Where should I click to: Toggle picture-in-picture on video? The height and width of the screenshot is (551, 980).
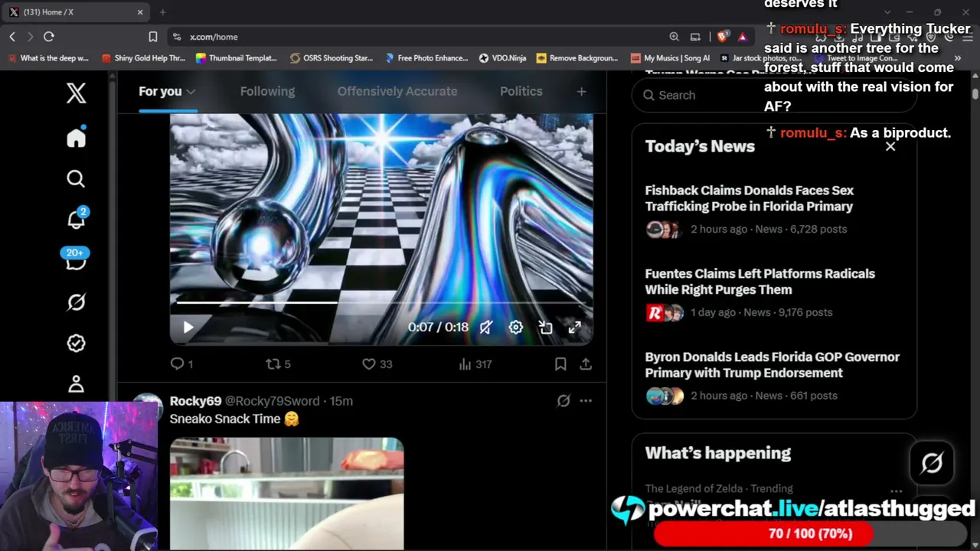coord(545,328)
